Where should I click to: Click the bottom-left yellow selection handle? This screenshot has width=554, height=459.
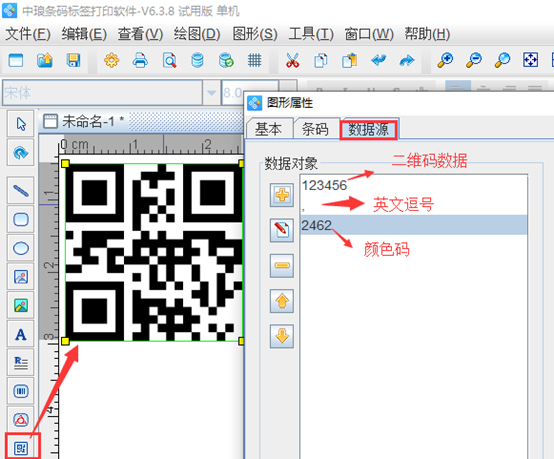click(x=65, y=341)
